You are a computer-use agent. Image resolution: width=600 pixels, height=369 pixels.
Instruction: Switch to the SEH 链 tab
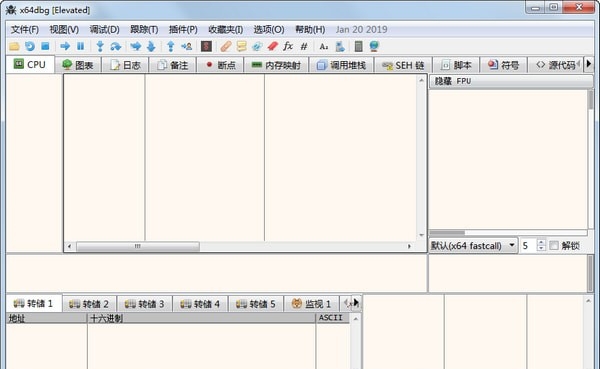point(404,65)
